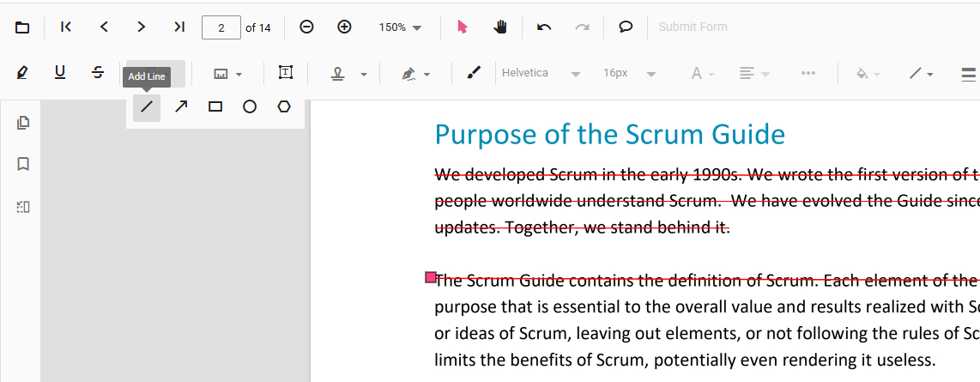Expand the Helvetica font family dropdown
The height and width of the screenshot is (382, 980).
541,74
